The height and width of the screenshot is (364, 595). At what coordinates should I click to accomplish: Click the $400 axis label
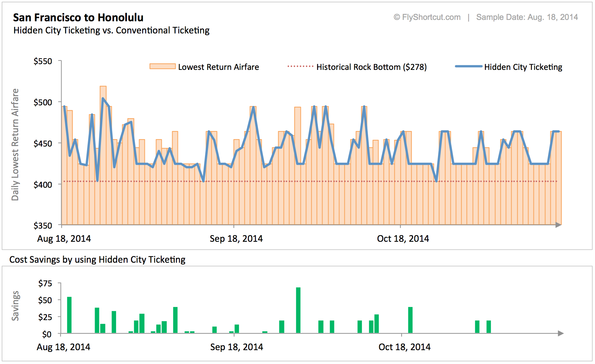click(x=43, y=185)
